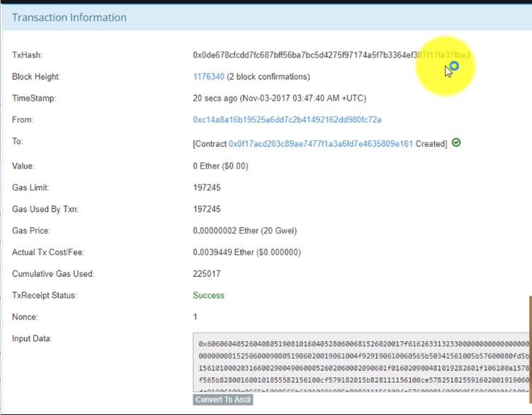This screenshot has height=415, width=532.
Task: Click the Transaction Information panel header
Action: [x=68, y=18]
